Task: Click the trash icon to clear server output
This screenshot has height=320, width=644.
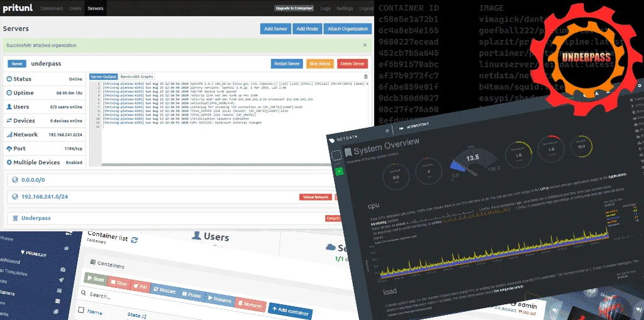Action: pos(366,77)
